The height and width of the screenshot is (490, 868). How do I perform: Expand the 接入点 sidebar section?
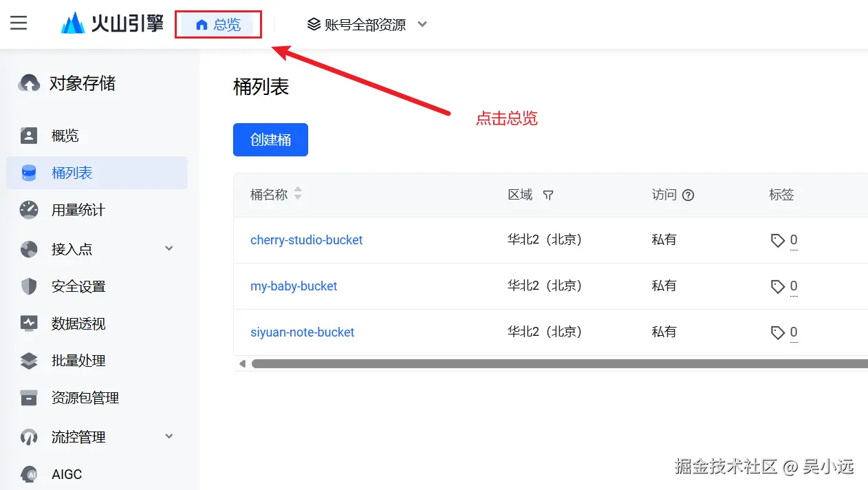tap(169, 248)
